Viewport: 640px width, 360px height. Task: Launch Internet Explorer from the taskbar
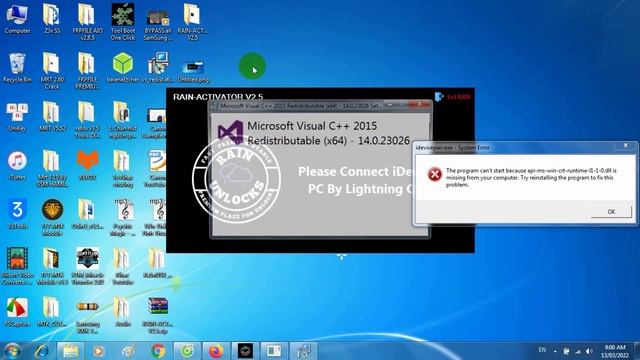click(x=42, y=351)
